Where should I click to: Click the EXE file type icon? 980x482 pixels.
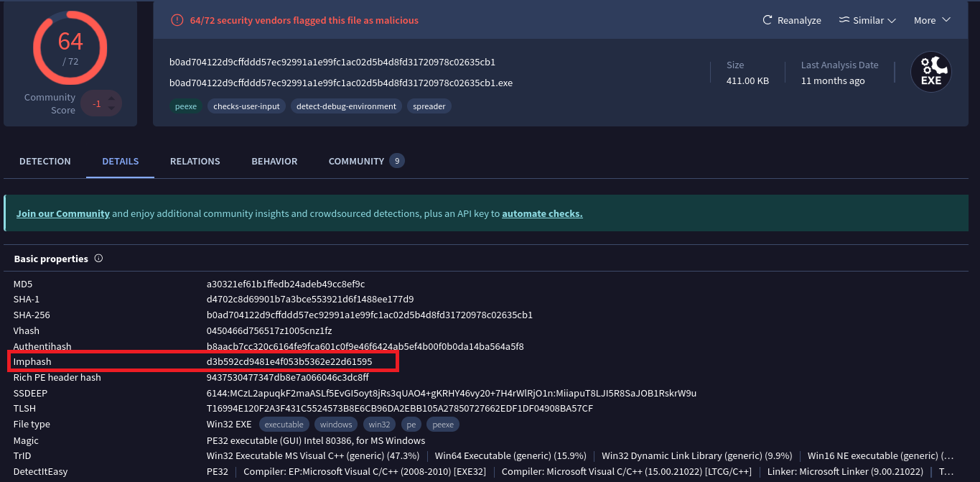[930, 73]
